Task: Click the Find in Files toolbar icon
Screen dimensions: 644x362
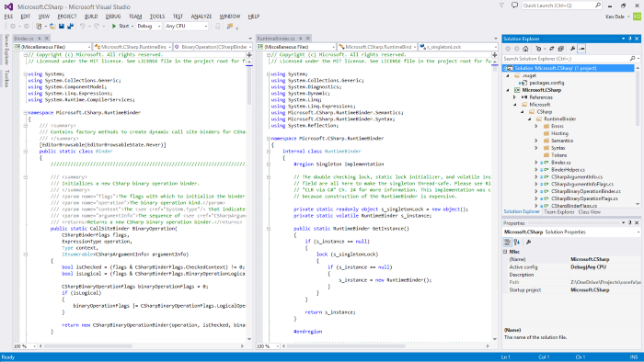Action: [x=230, y=26]
